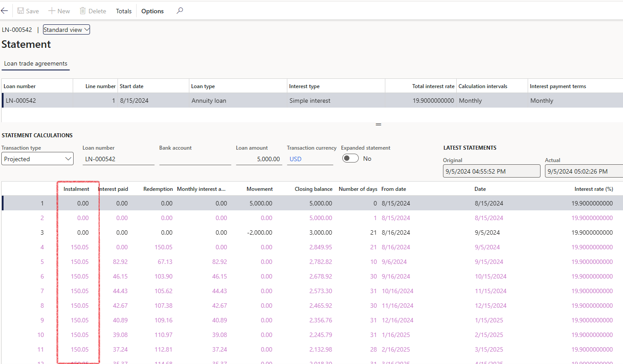Click the Interest rate (%) column header

tap(594, 189)
